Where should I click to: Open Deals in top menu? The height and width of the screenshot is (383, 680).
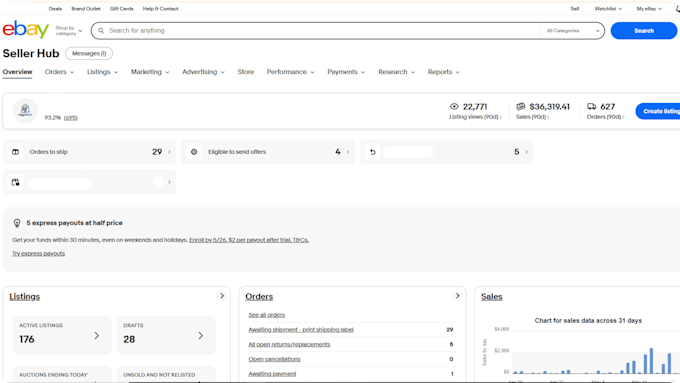coord(55,9)
